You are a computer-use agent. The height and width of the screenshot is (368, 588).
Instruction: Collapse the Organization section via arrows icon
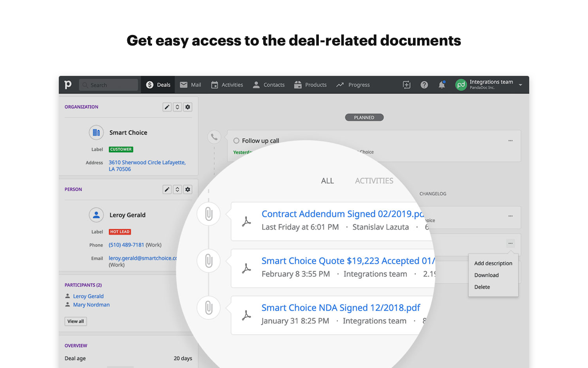[177, 107]
